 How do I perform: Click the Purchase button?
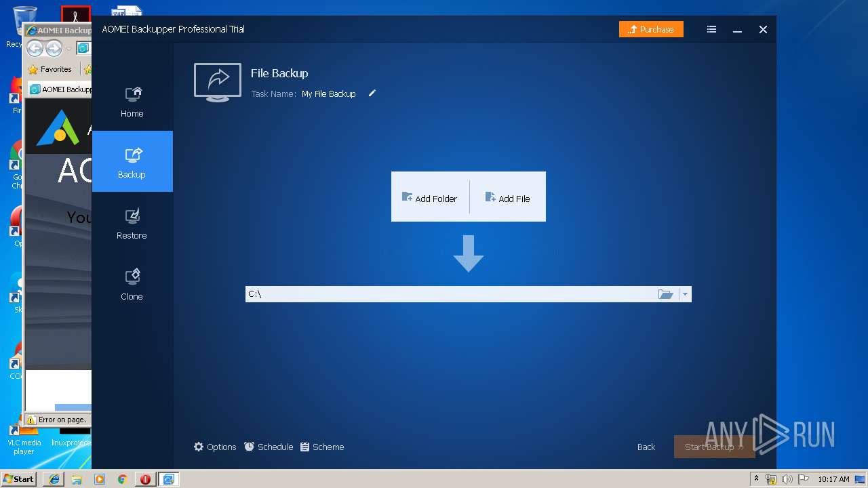(x=651, y=29)
